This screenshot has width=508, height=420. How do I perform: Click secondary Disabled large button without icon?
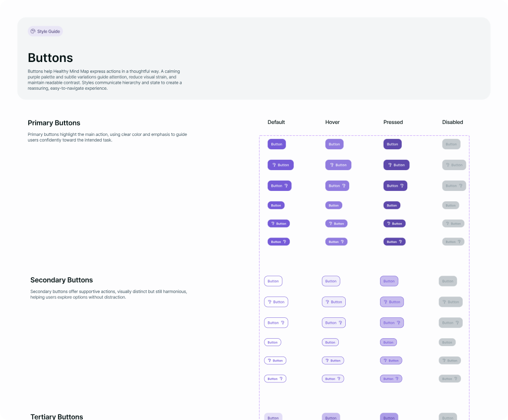pos(448,281)
